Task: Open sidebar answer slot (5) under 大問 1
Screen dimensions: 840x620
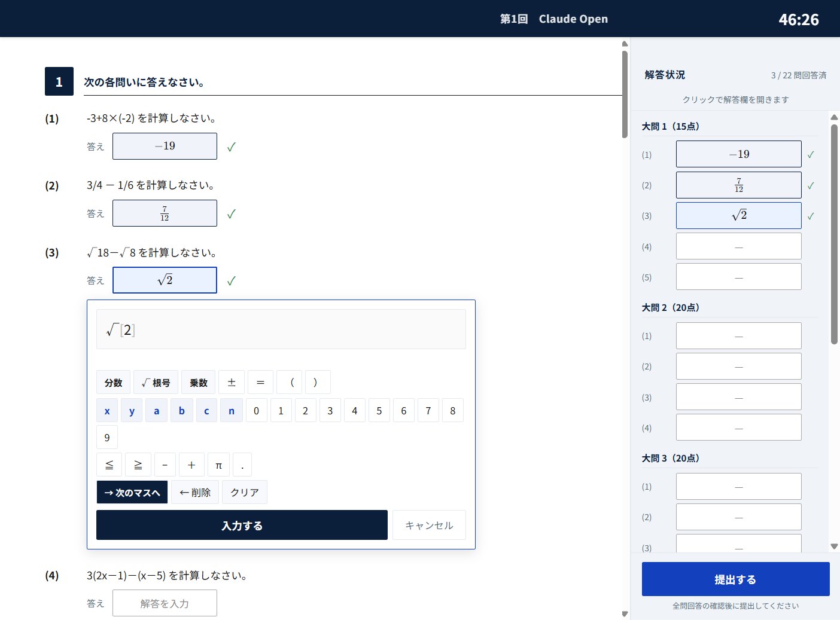Action: click(739, 277)
